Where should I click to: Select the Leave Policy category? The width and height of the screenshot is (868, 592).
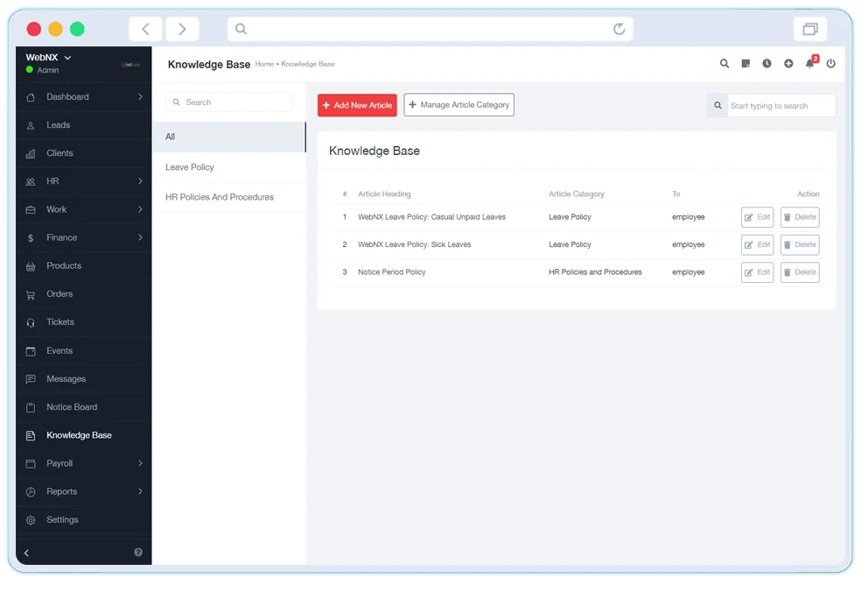coord(229,167)
